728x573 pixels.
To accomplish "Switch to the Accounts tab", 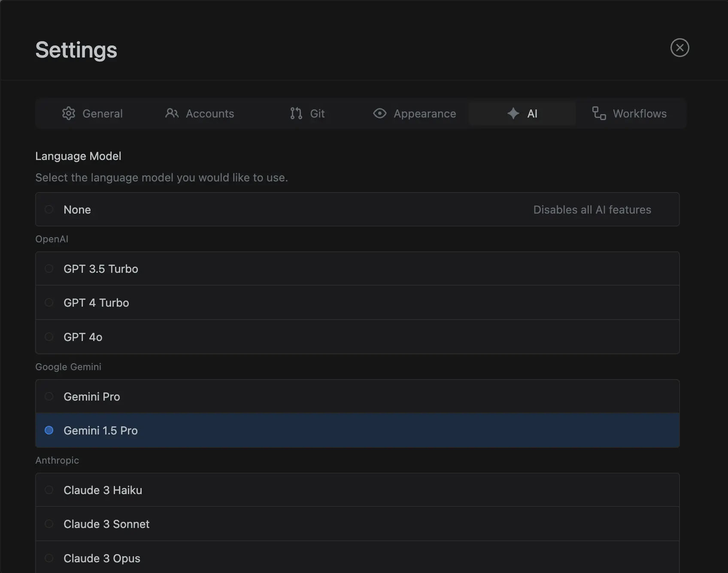I will [200, 114].
